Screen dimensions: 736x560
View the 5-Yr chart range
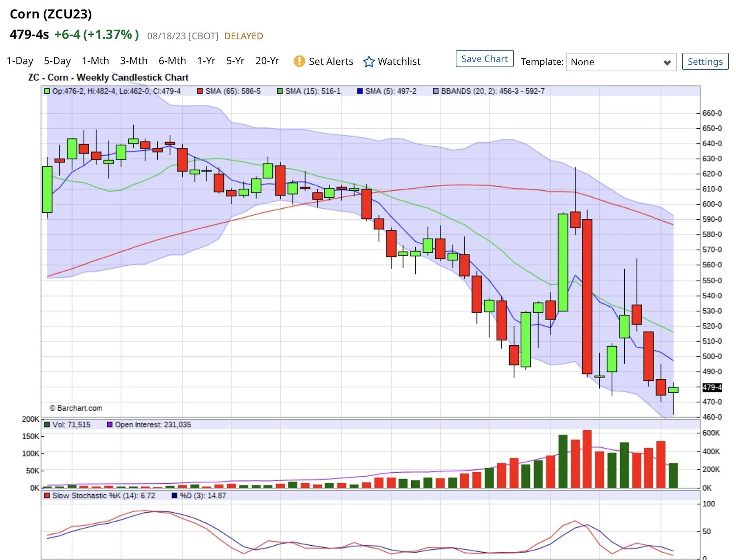pos(235,61)
